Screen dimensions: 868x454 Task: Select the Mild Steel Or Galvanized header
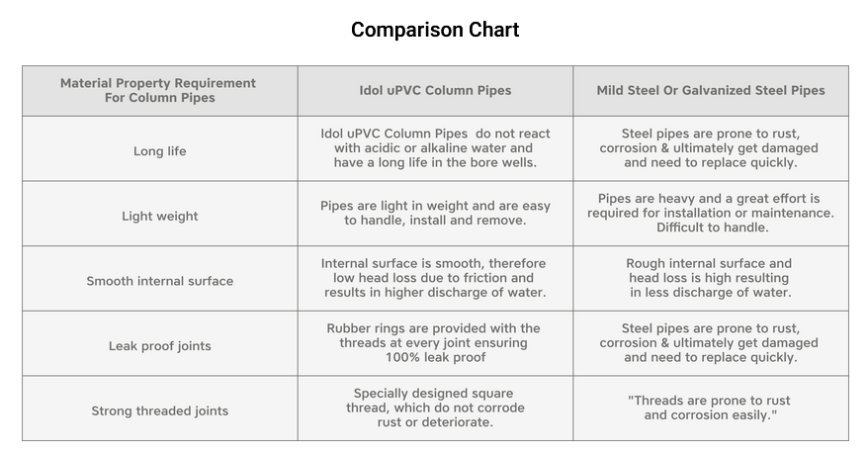[x=710, y=90]
